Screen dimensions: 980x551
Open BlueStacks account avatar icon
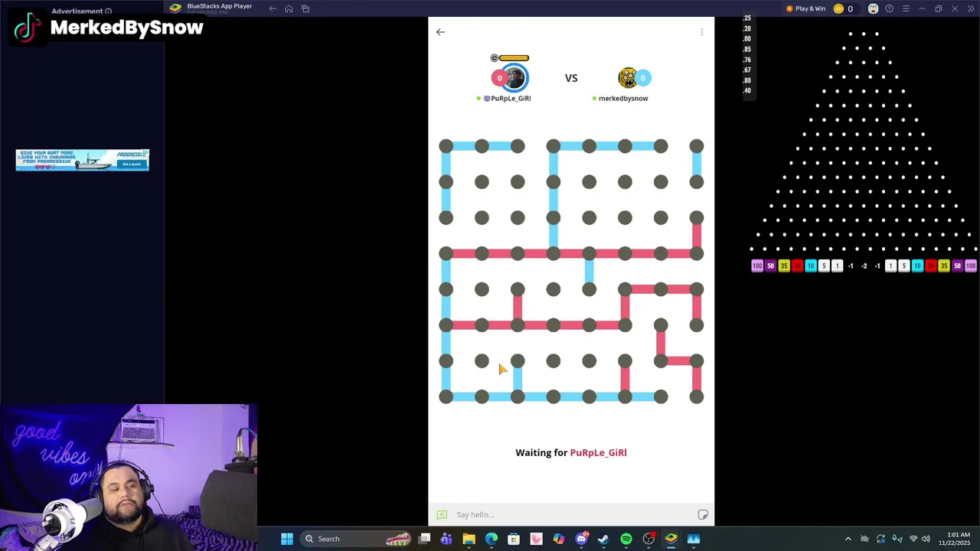pos(873,8)
